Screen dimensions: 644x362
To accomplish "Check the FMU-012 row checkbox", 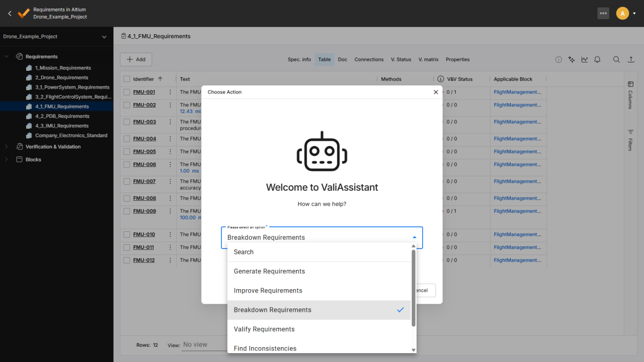I will tap(127, 260).
